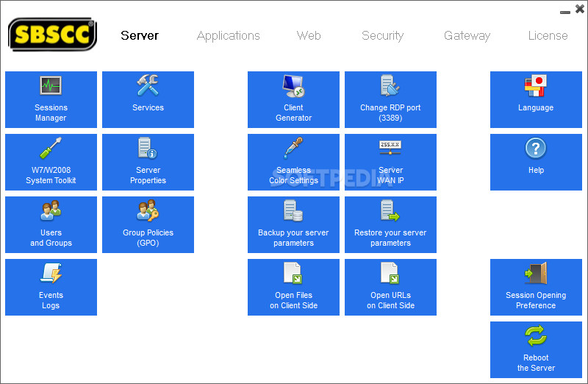Launch the Services tools icon
This screenshot has width=588, height=384.
(x=148, y=99)
